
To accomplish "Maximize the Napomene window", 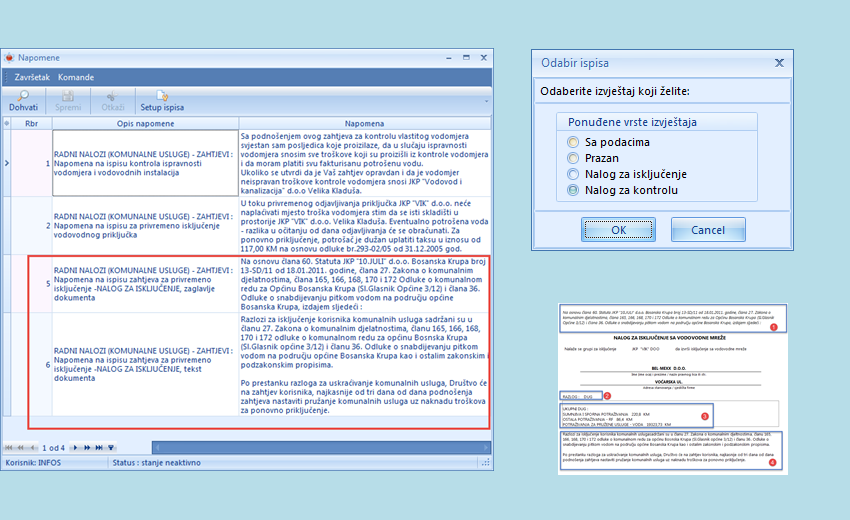I will 466,57.
